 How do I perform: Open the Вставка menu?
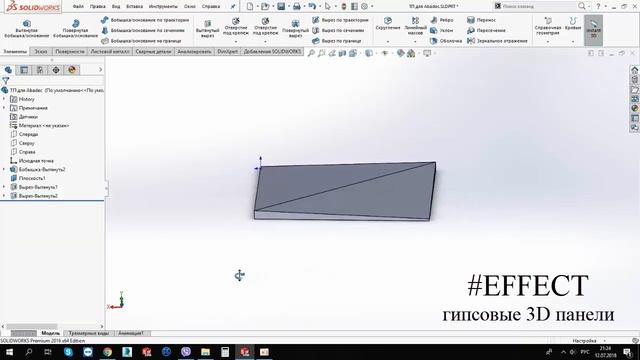(134, 7)
